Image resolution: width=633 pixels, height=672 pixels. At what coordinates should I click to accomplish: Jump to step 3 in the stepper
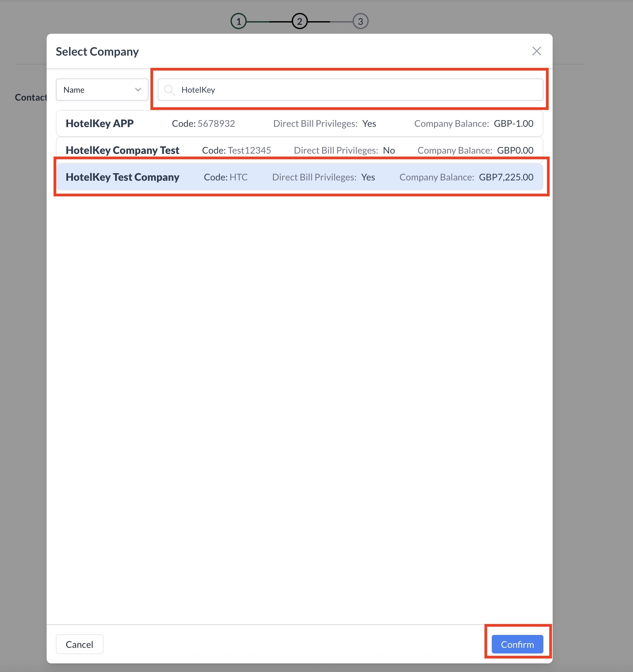coord(360,21)
